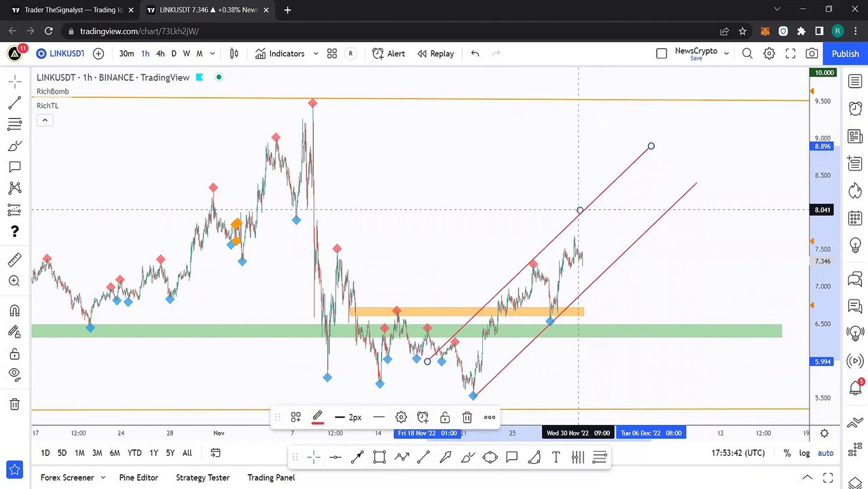Open the NewsCrypto layout dropdown arrow

tap(726, 54)
